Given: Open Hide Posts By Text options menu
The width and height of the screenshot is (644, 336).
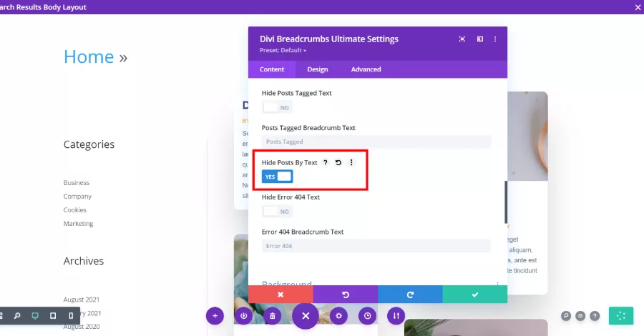Looking at the screenshot, I should point(351,162).
